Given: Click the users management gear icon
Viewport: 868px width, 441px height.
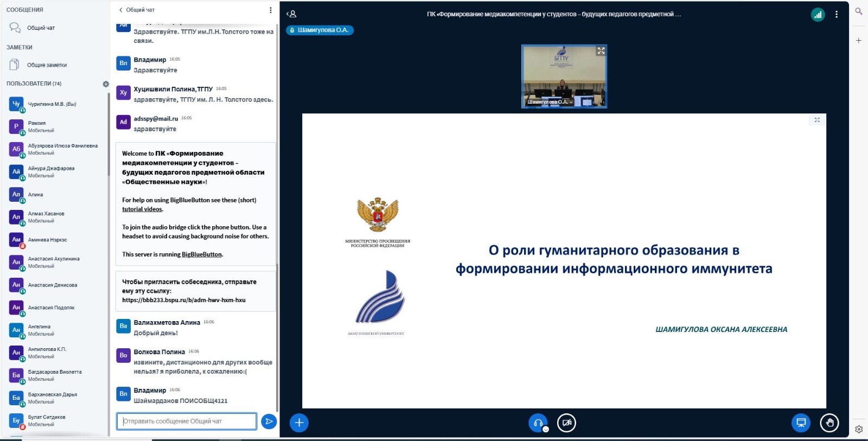Looking at the screenshot, I should coord(106,84).
